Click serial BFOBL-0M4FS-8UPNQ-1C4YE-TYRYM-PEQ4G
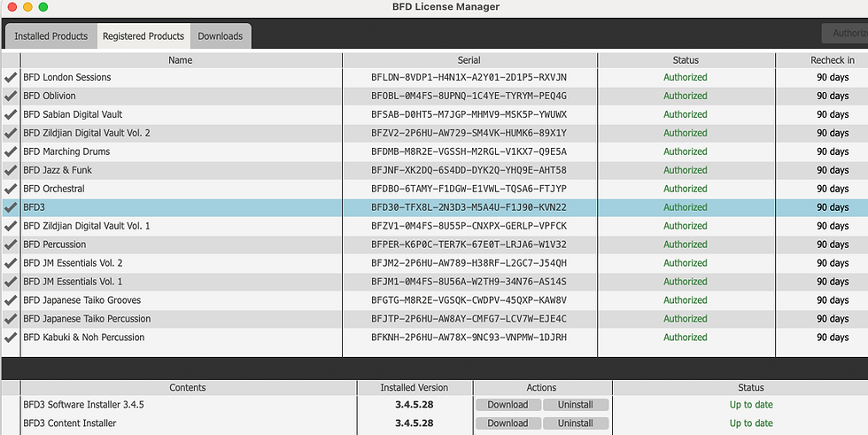Screen dimensions: 868x435 point(469,96)
